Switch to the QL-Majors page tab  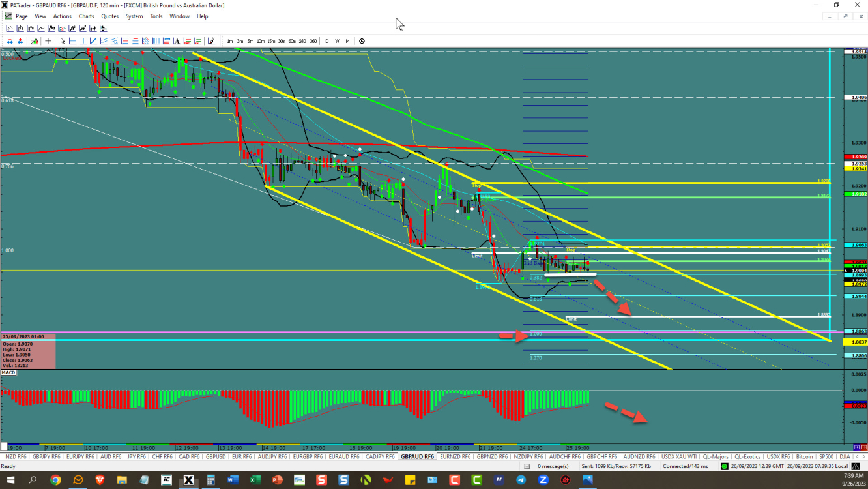click(x=716, y=456)
